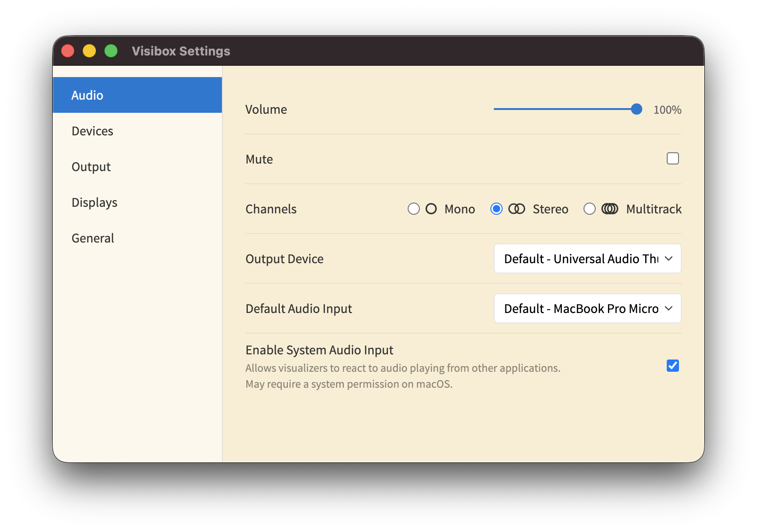The height and width of the screenshot is (532, 757).
Task: Open the Default Audio Input dropdown
Action: 587,308
